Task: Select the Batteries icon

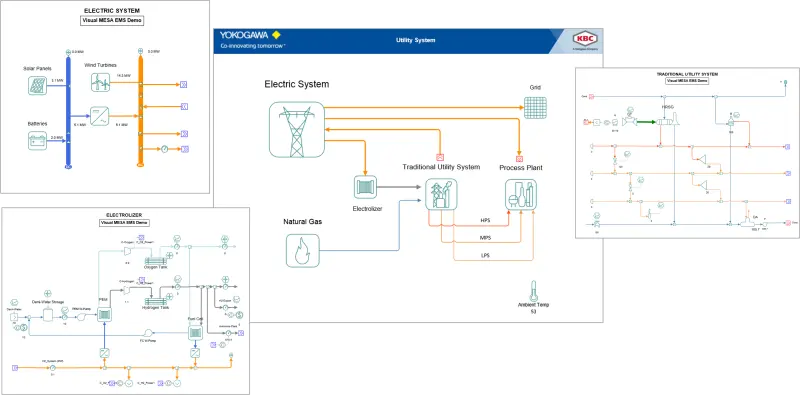Action: tap(38, 140)
